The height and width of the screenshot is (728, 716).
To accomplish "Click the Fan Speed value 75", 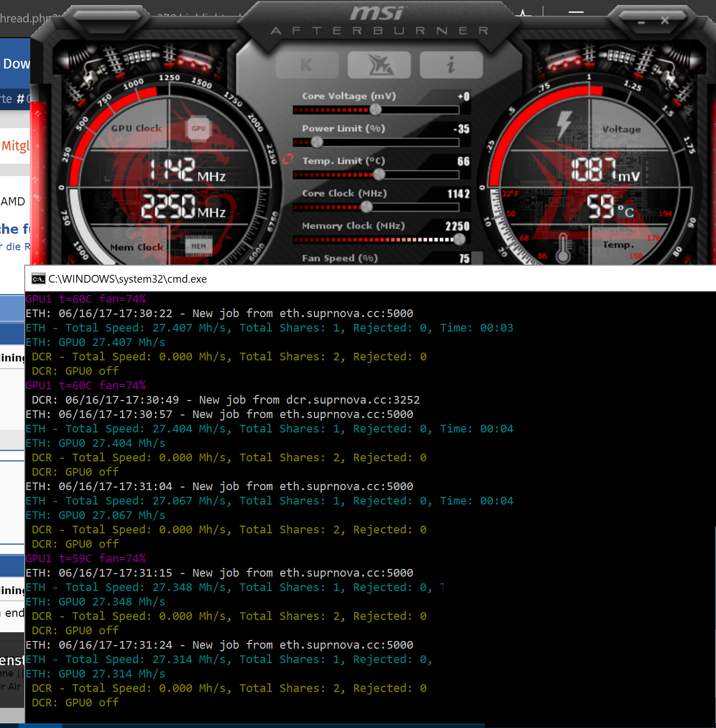I will click(464, 258).
